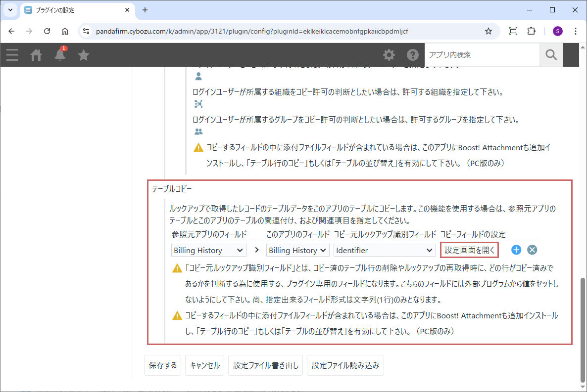Expand the source app Billing History dropdown
The image size is (587, 392).
pyautogui.click(x=208, y=250)
